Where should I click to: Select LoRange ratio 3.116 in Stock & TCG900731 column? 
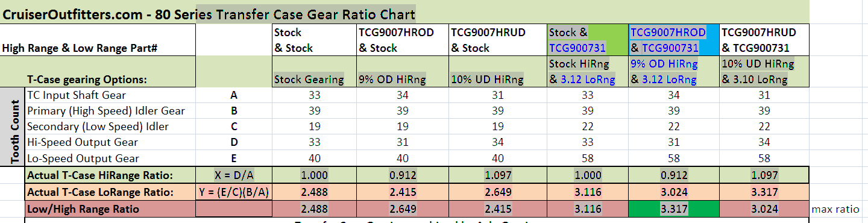click(x=588, y=192)
